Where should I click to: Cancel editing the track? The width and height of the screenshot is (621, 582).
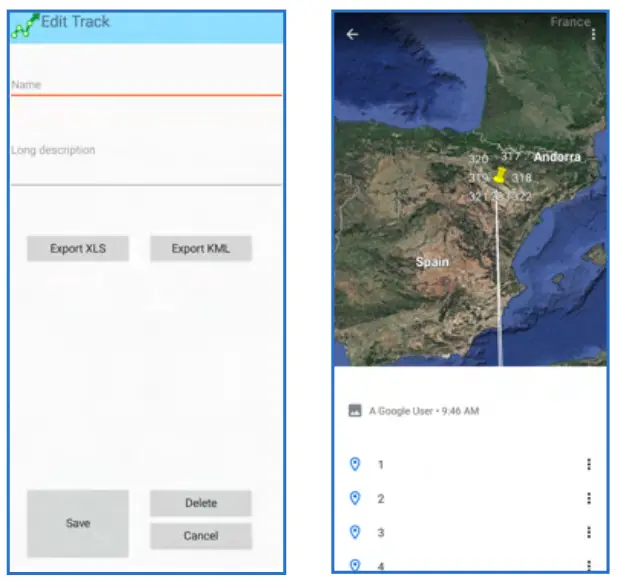click(x=201, y=536)
